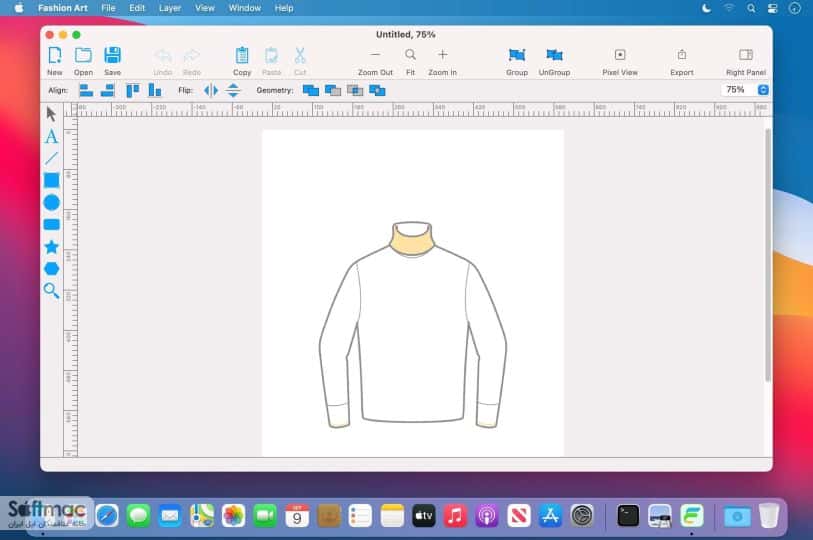
Task: Activate the magnifier zoom tool
Action: (51, 290)
